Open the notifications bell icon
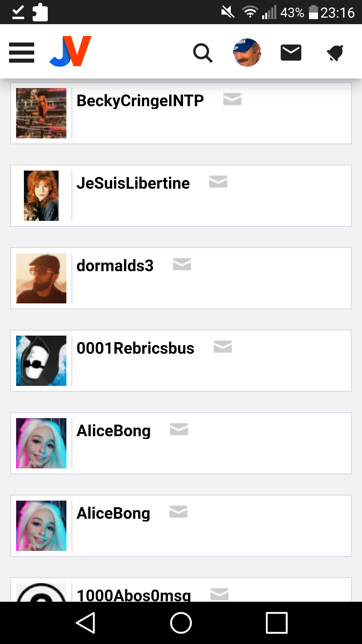Viewport: 362px width, 644px height. [x=335, y=53]
